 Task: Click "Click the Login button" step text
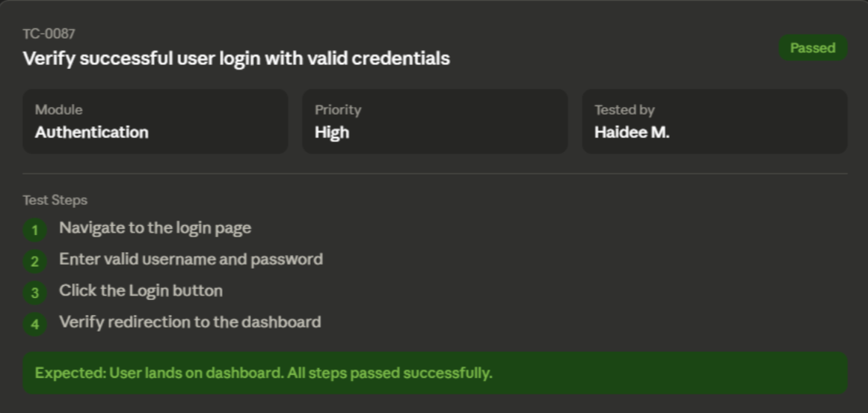pos(141,290)
